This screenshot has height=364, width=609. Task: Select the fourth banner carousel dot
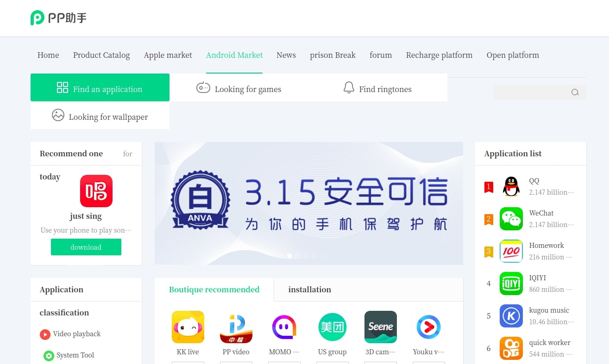point(314,256)
